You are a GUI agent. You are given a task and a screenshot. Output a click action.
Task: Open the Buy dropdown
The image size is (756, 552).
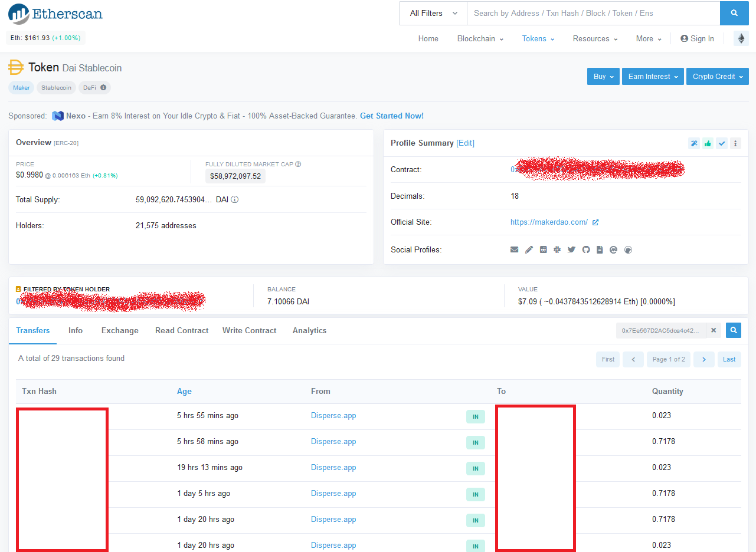click(603, 77)
